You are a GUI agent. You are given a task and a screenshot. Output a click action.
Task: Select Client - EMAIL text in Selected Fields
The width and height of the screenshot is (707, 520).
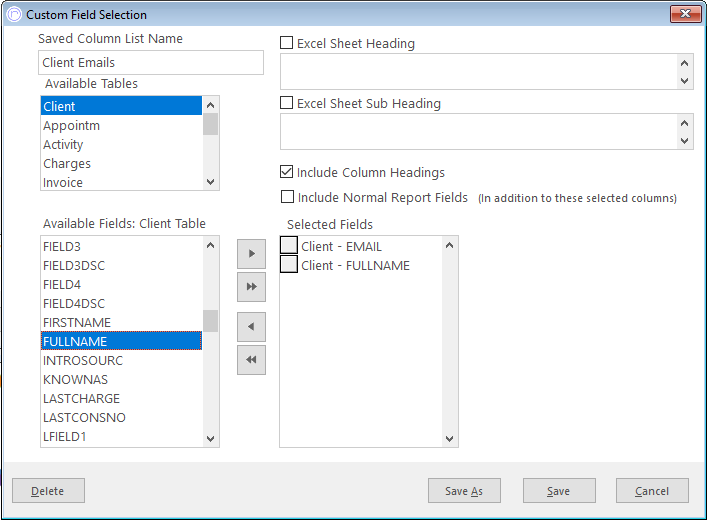[341, 246]
